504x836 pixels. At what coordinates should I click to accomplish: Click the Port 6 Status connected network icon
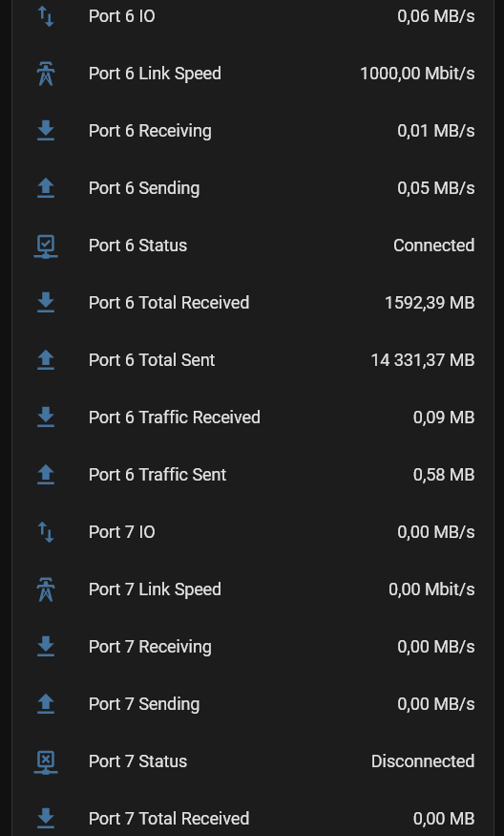pyautogui.click(x=46, y=246)
